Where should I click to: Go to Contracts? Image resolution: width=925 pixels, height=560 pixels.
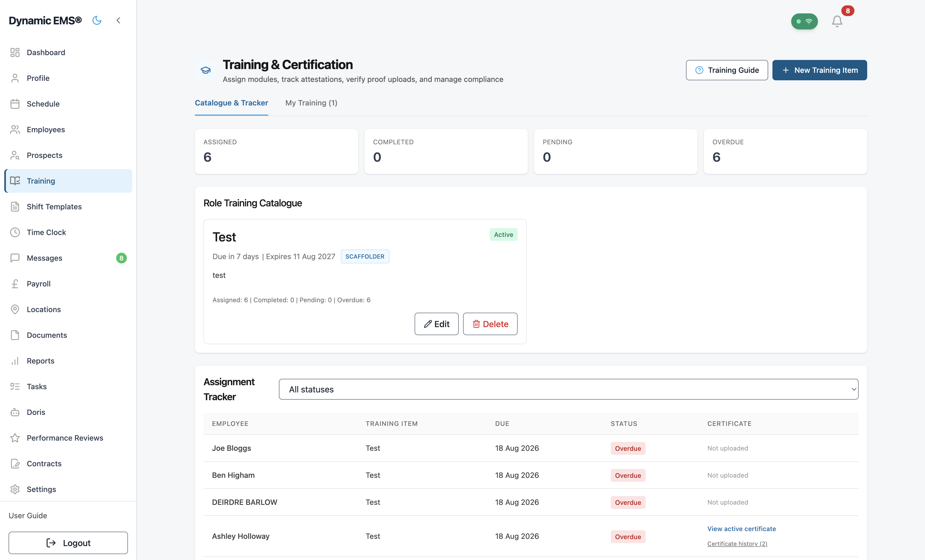pyautogui.click(x=68, y=464)
